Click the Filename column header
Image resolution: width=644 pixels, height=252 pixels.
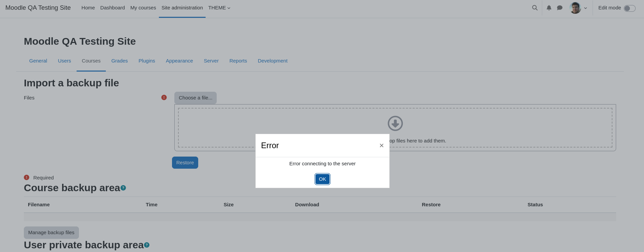(39, 205)
